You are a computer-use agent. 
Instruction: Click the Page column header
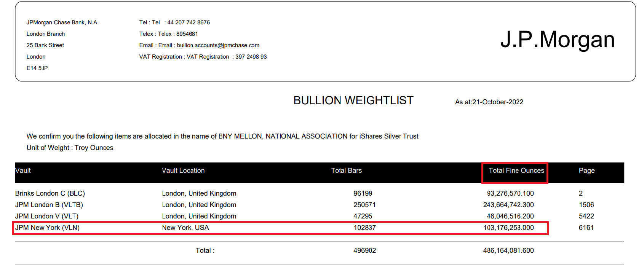[586, 171]
